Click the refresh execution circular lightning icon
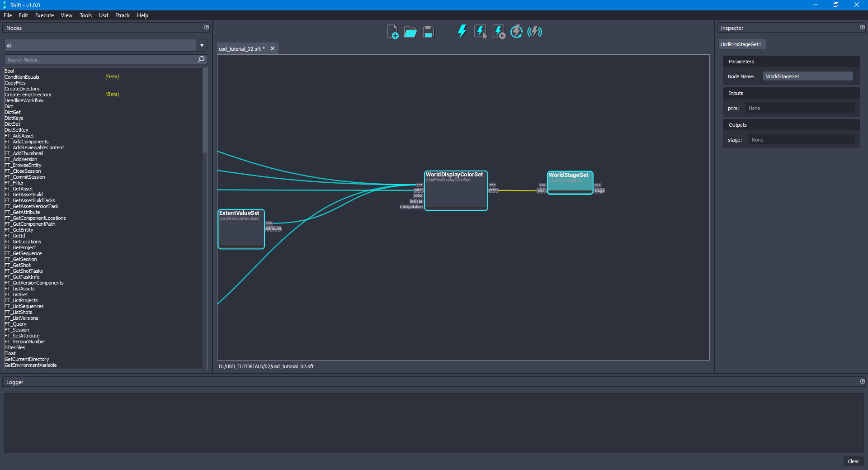Viewport: 868px width, 470px height. point(516,32)
